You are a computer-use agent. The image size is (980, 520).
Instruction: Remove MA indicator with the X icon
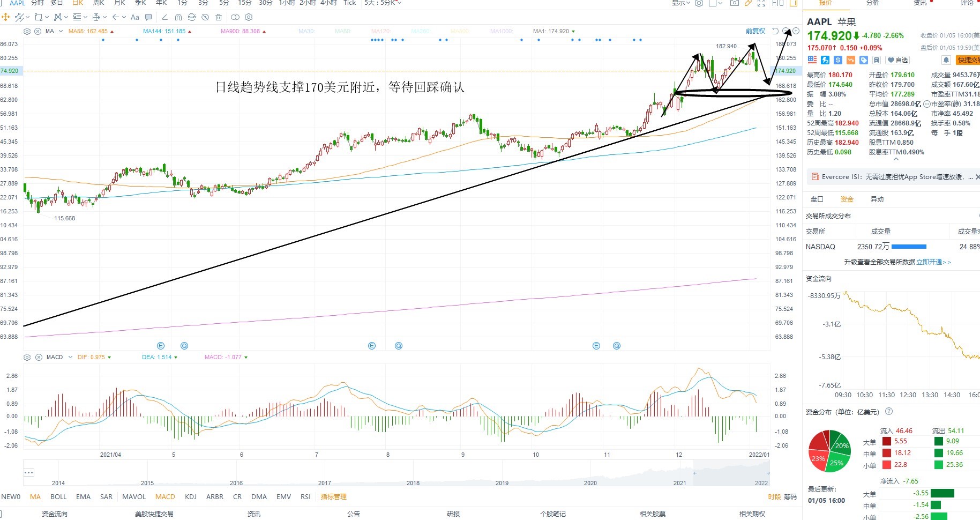(x=38, y=31)
